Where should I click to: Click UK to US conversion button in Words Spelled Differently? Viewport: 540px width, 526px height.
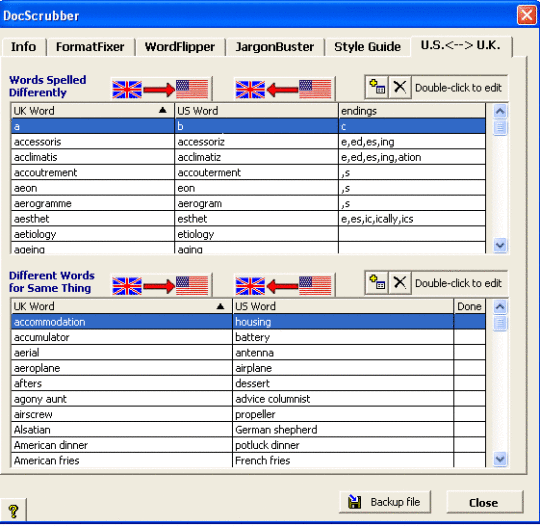(x=161, y=89)
